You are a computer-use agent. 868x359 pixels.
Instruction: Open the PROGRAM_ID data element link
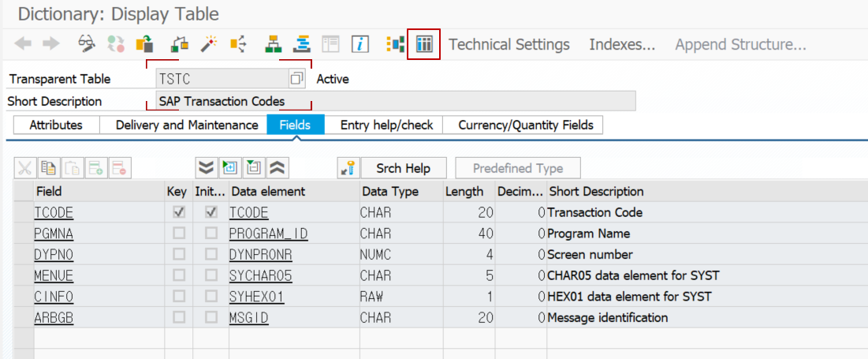tap(269, 234)
